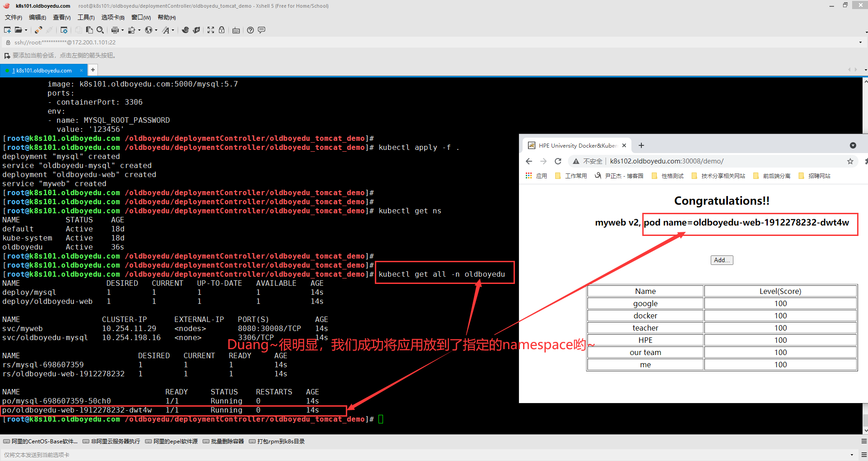
Task: Expand the Print icon dropdown arrow
Action: pyautogui.click(x=122, y=30)
